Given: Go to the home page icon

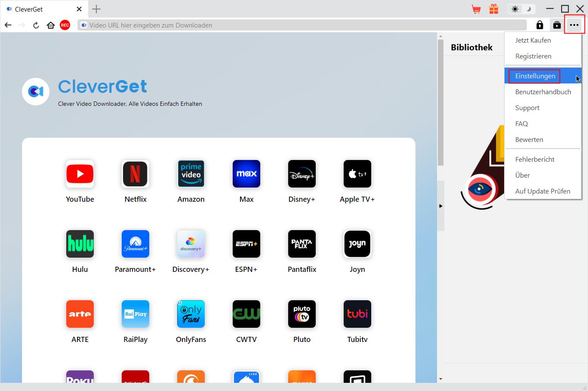Looking at the screenshot, I should pos(51,25).
